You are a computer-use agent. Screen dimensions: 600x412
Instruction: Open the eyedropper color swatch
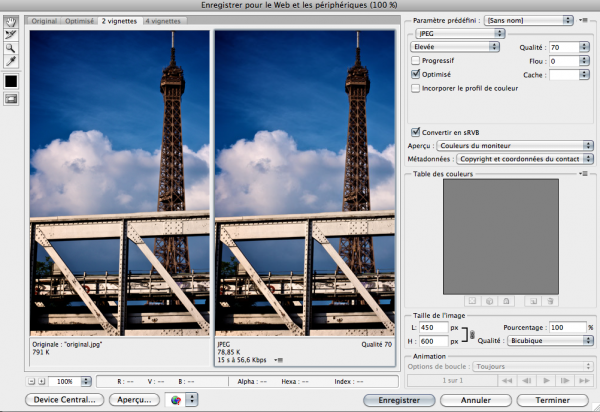point(11,80)
